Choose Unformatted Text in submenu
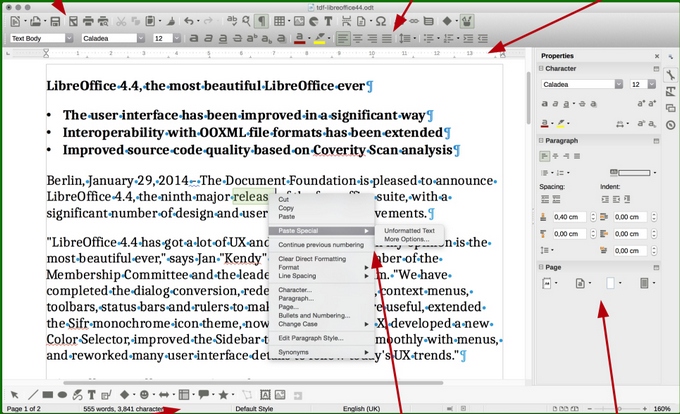This screenshot has height=414, width=680. (409, 231)
